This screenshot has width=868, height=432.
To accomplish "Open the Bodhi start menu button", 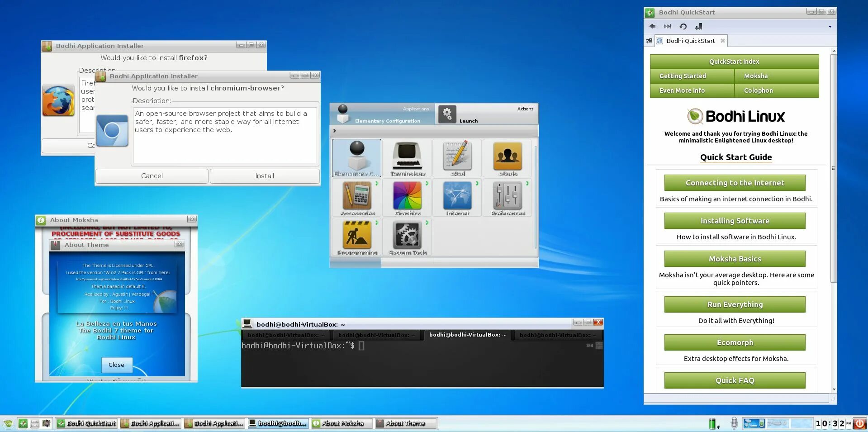I will click(x=8, y=423).
